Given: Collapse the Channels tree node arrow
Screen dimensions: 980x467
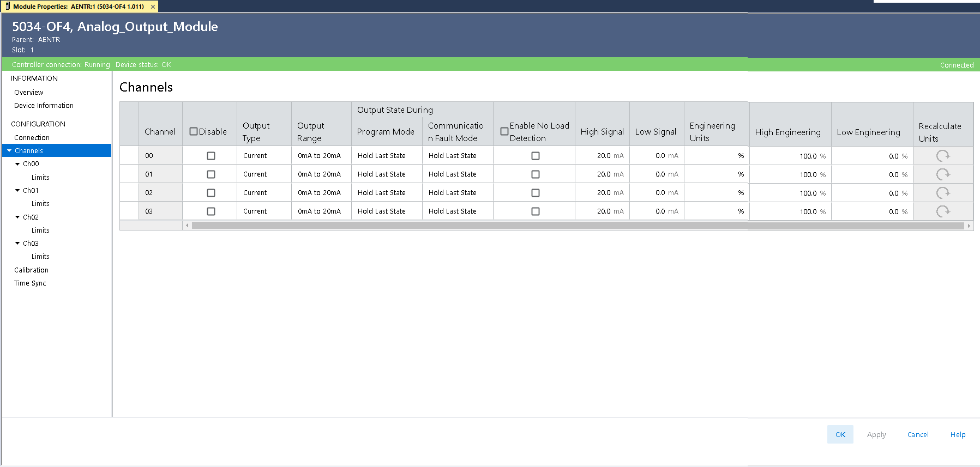Looking at the screenshot, I should pyautogui.click(x=9, y=151).
